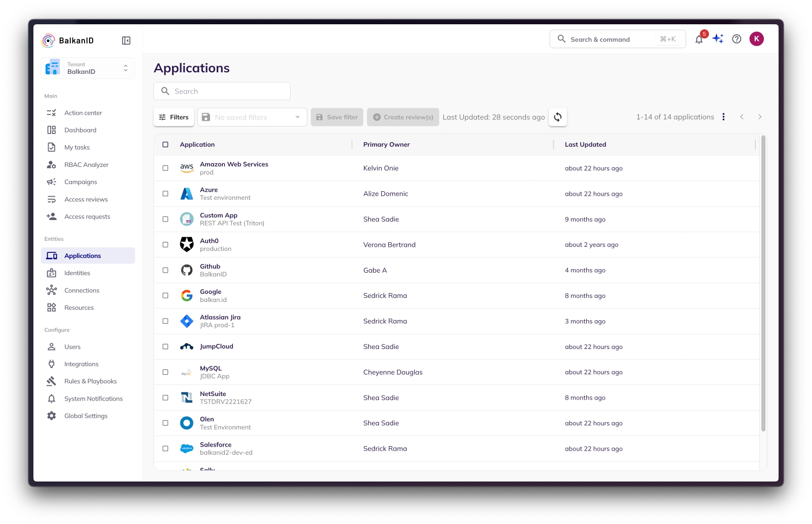Viewport: 812px width, 524px height.
Task: Click Verona Bertrand owner cell
Action: click(x=389, y=245)
